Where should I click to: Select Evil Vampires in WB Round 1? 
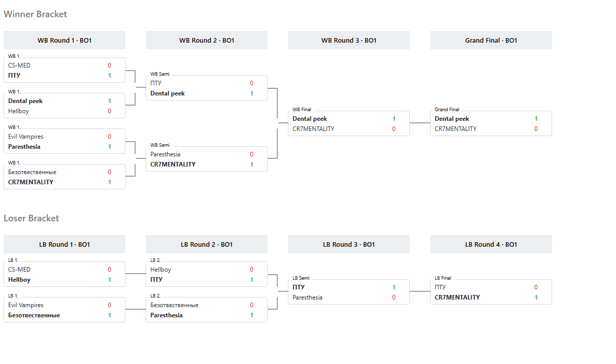pyautogui.click(x=26, y=137)
